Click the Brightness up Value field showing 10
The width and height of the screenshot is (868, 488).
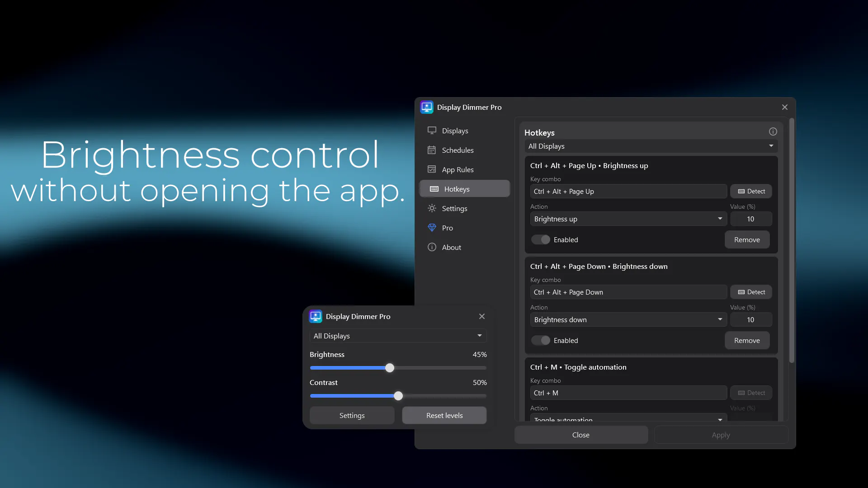point(751,219)
